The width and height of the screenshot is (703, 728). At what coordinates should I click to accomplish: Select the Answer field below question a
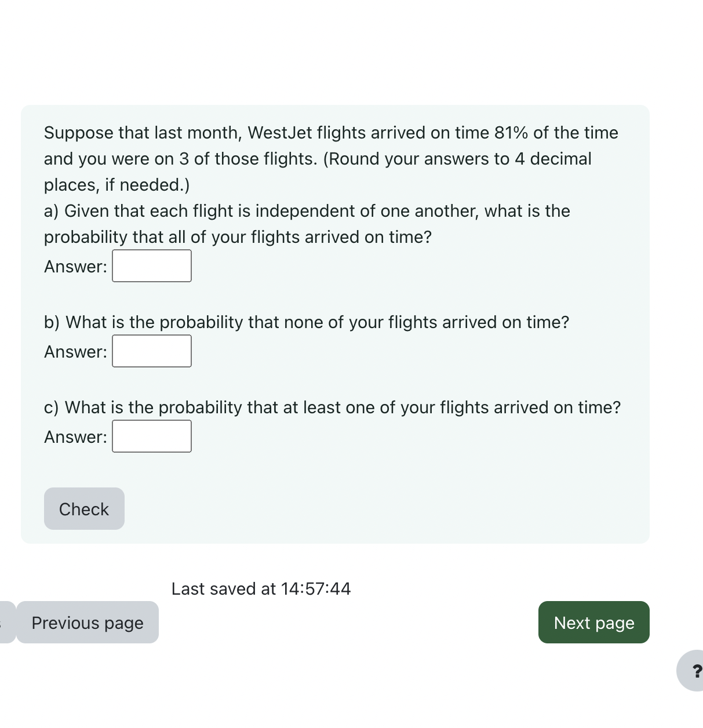click(151, 265)
